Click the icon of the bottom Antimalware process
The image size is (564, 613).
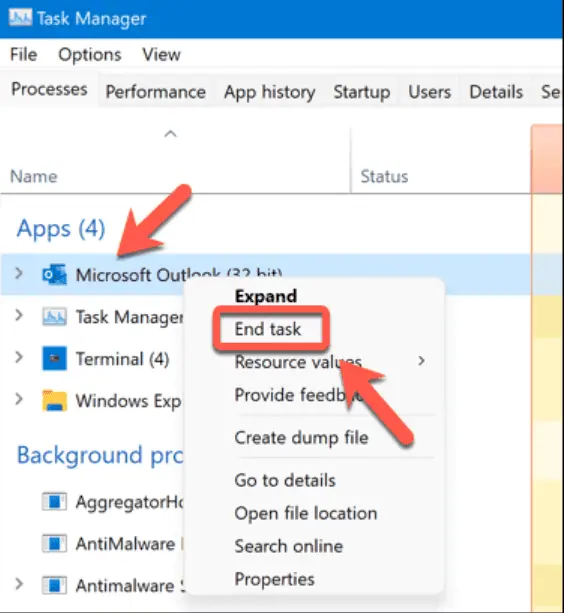[x=54, y=585]
